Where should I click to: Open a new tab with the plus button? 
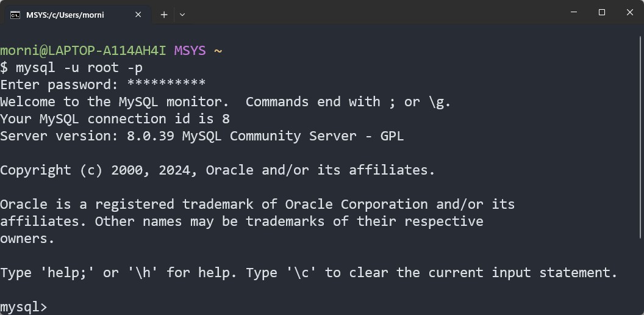click(164, 15)
